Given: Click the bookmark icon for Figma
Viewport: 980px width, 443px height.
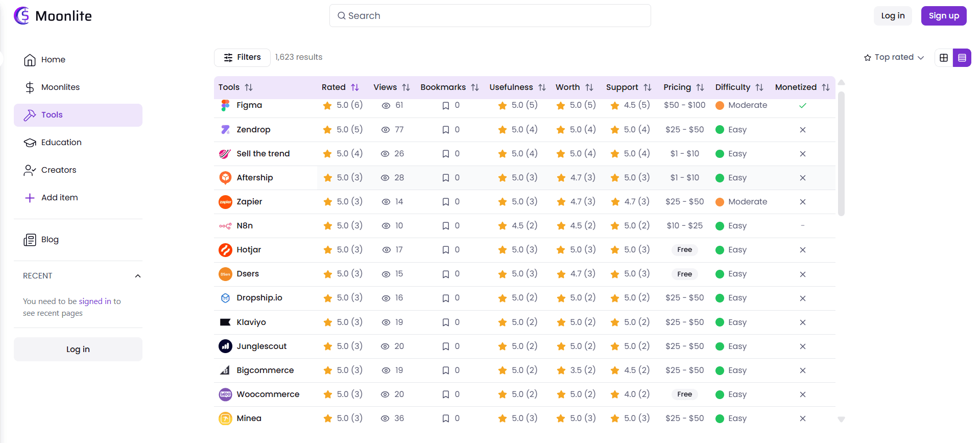Looking at the screenshot, I should (x=446, y=106).
